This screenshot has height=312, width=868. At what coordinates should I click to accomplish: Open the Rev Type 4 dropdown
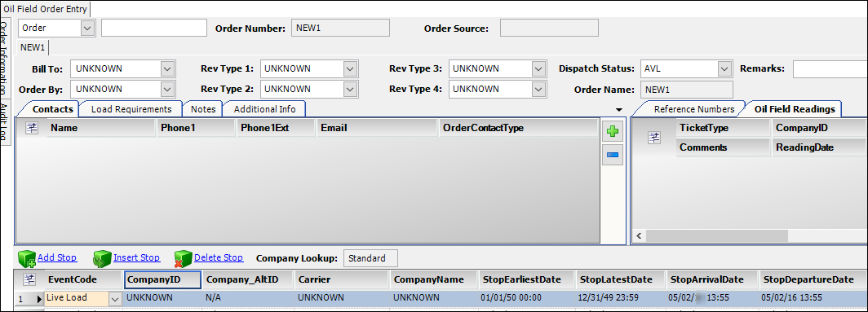[x=538, y=89]
